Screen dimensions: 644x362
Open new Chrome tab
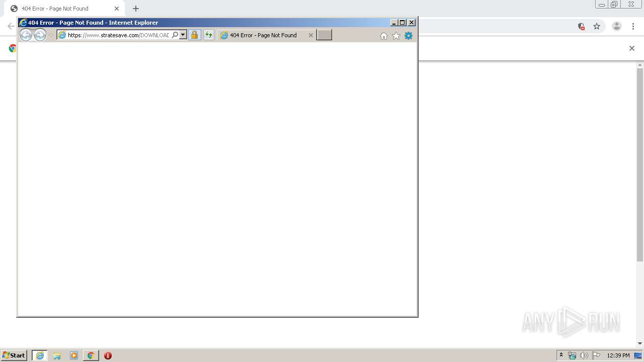click(136, 9)
